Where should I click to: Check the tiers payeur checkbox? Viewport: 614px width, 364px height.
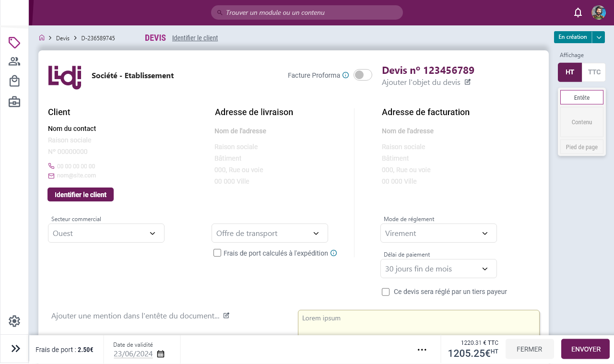386,292
